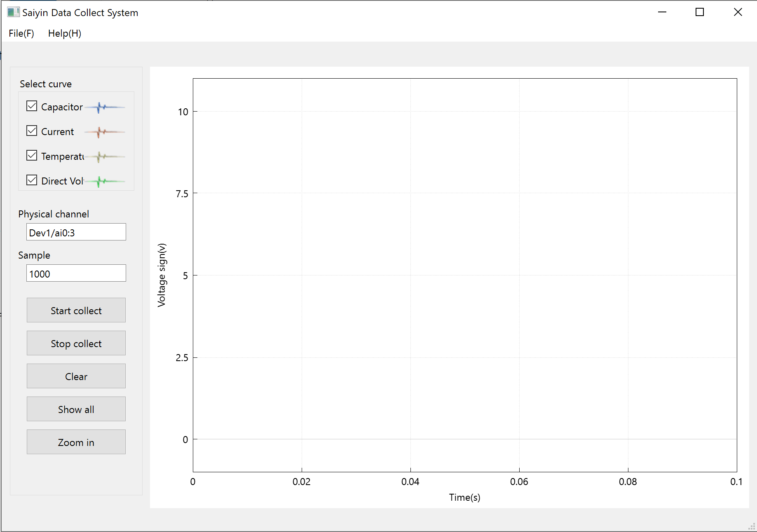Toggle the Current curve checkbox
This screenshot has height=532, width=757.
coord(32,131)
